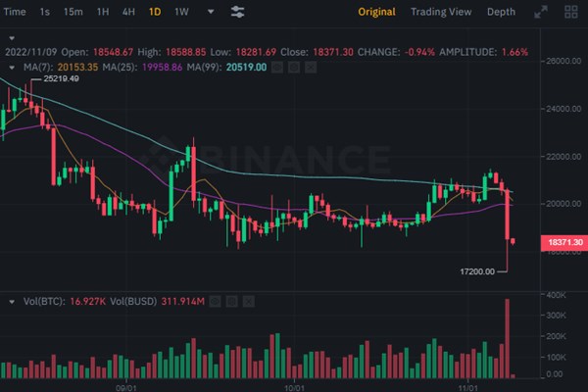The image size is (588, 392).
Task: Click the 2022/11/09 date label
Action: [x=30, y=52]
